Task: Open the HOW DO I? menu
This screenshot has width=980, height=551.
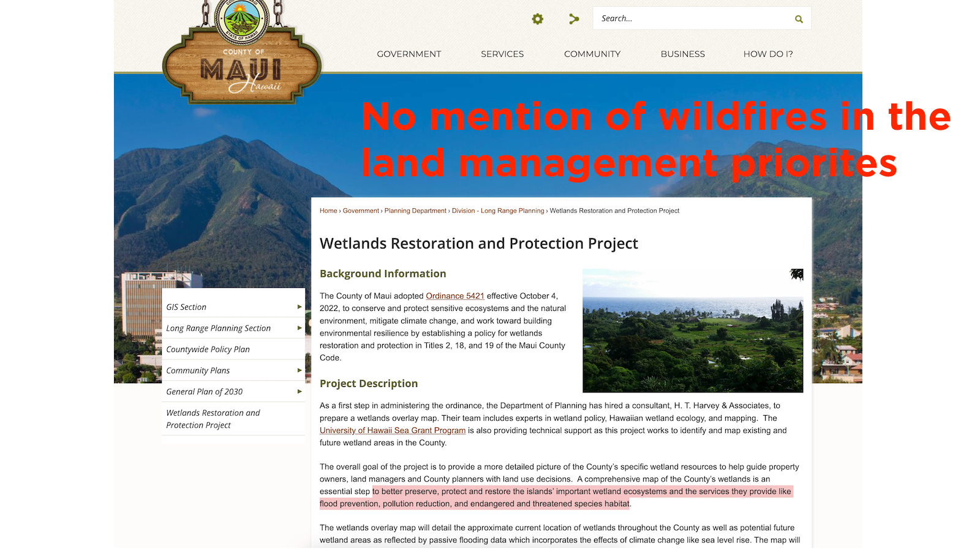Action: (x=767, y=54)
